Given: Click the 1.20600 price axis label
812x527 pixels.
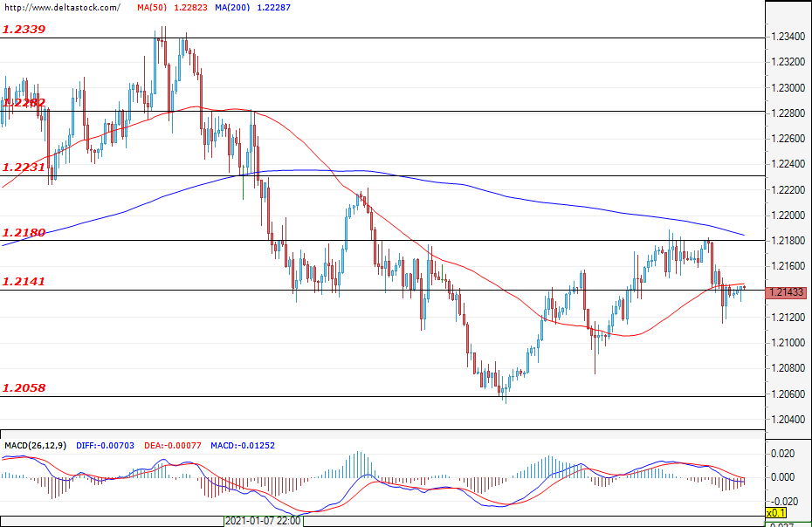Looking at the screenshot, I should (788, 394).
